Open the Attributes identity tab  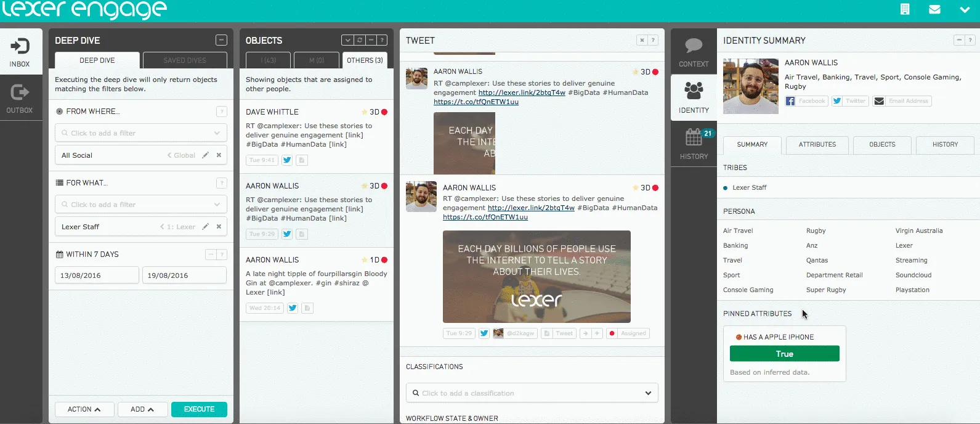point(817,145)
